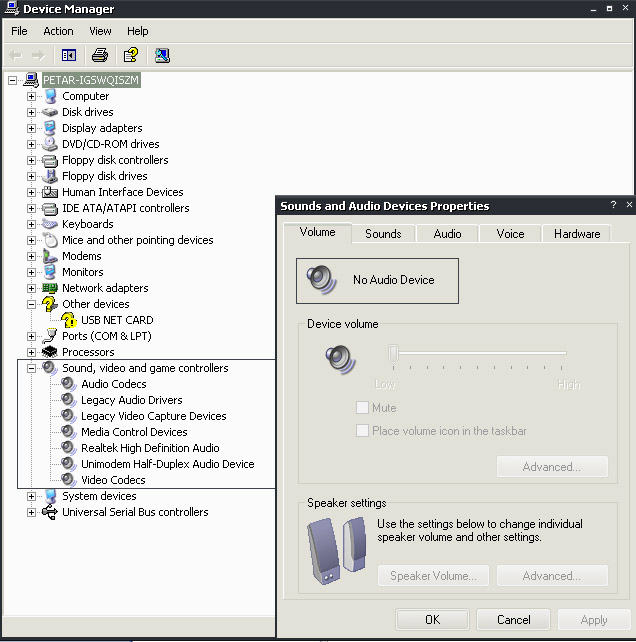Select the Volume tab
This screenshot has height=642, width=636.
point(317,232)
